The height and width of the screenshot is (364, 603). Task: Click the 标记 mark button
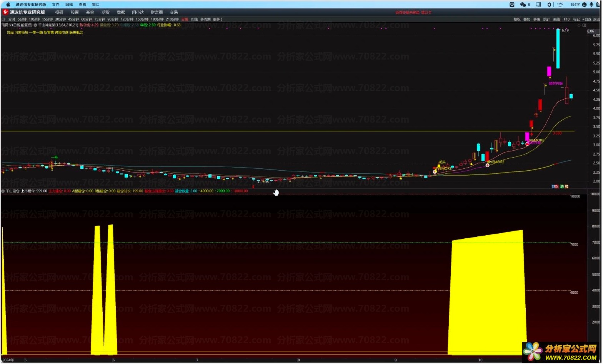(x=576, y=19)
